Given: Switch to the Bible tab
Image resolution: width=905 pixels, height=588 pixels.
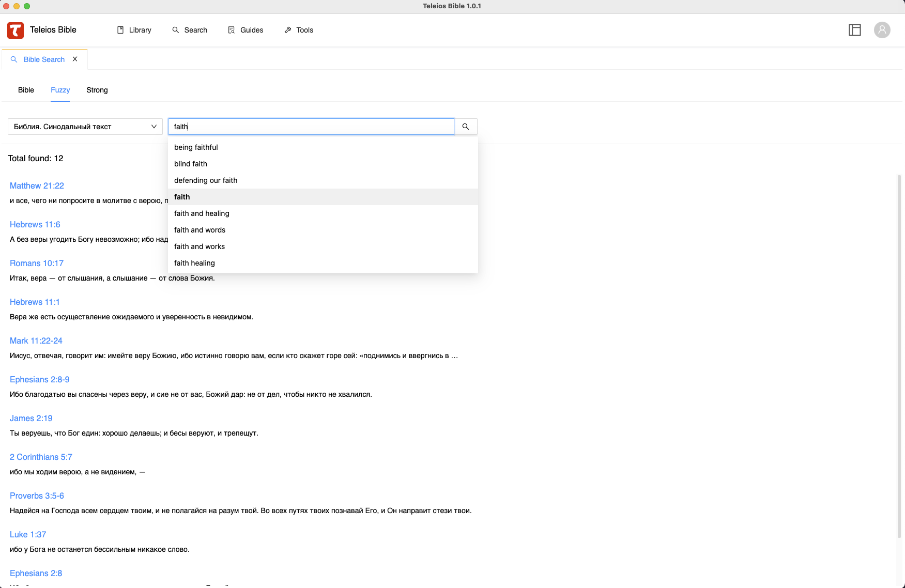Looking at the screenshot, I should (x=26, y=90).
